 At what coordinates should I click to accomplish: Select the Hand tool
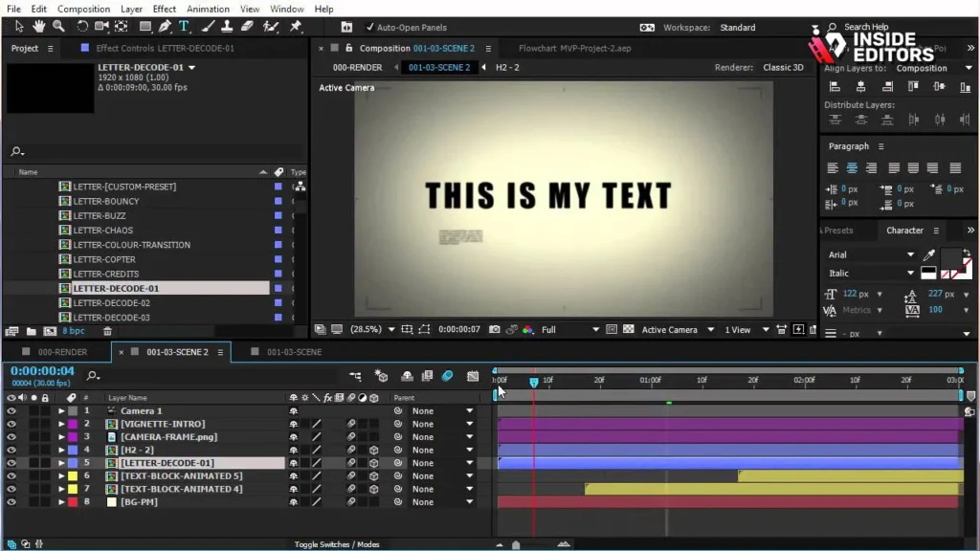point(38,26)
